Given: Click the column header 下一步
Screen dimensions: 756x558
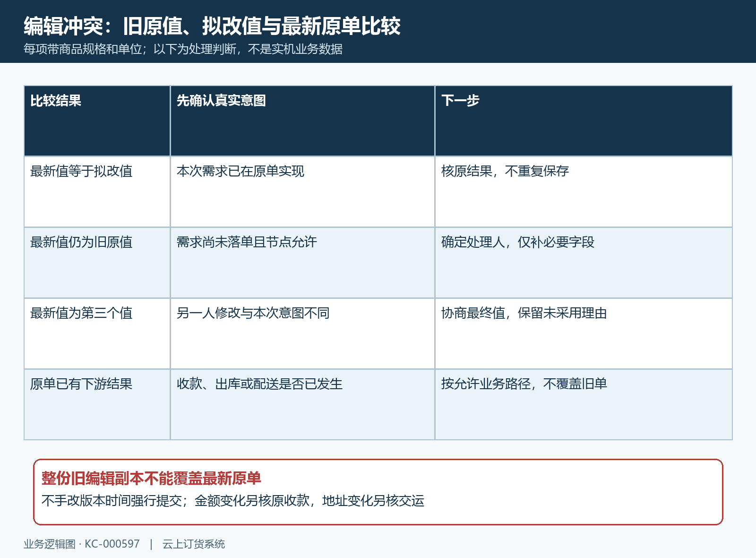Looking at the screenshot, I should (584, 121).
